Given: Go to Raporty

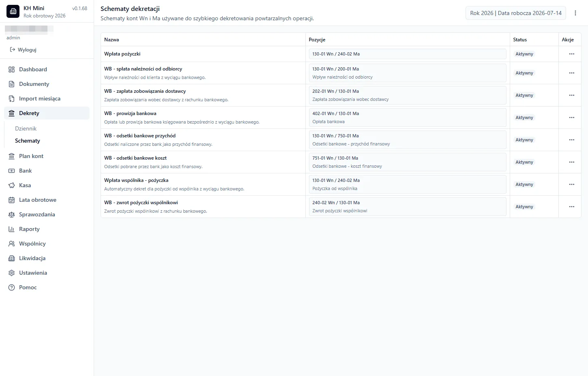Looking at the screenshot, I should point(47,229).
